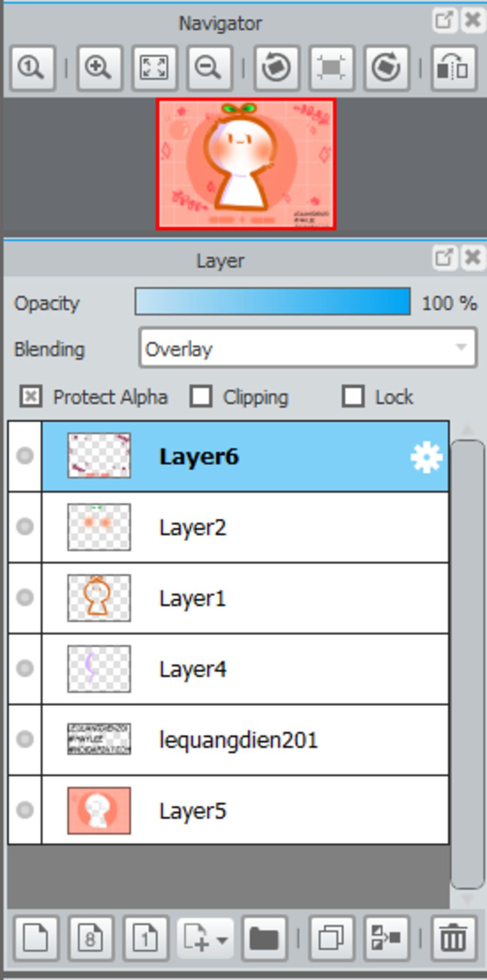Open Layer6 settings gear
This screenshot has width=487, height=980.
(426, 457)
